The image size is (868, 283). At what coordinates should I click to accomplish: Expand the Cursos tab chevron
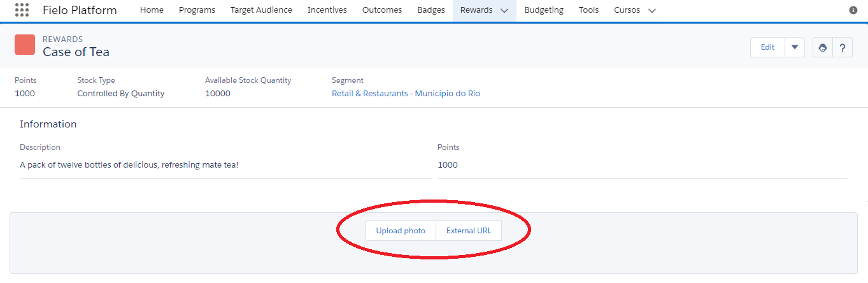[651, 11]
